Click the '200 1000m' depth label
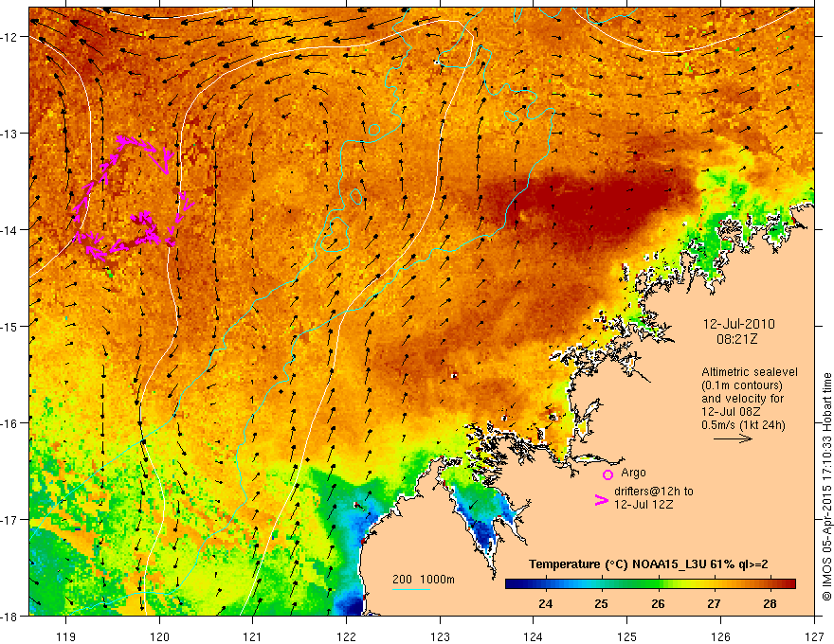 (x=424, y=580)
